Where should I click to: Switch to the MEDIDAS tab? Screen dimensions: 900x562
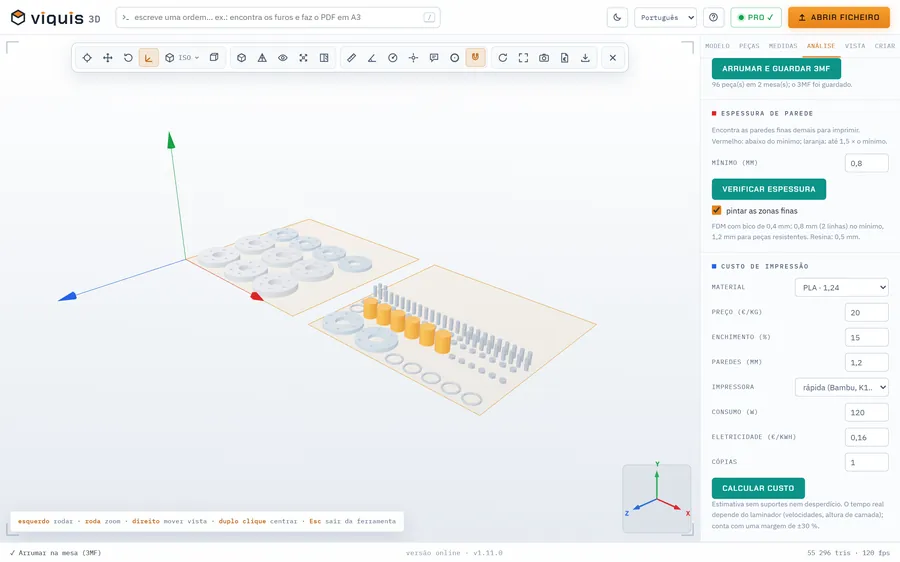[x=783, y=46]
